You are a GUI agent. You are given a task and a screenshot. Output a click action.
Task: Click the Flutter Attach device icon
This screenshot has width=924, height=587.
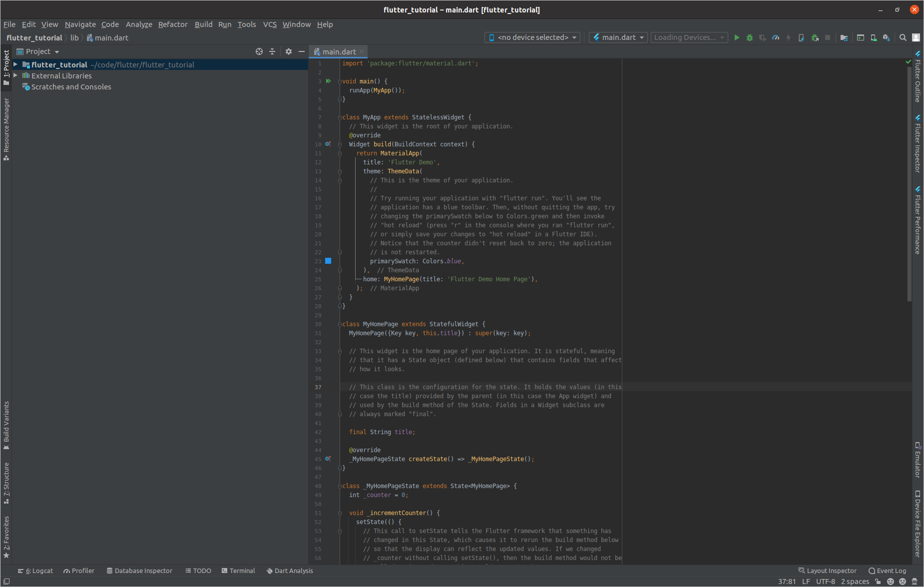click(x=802, y=37)
